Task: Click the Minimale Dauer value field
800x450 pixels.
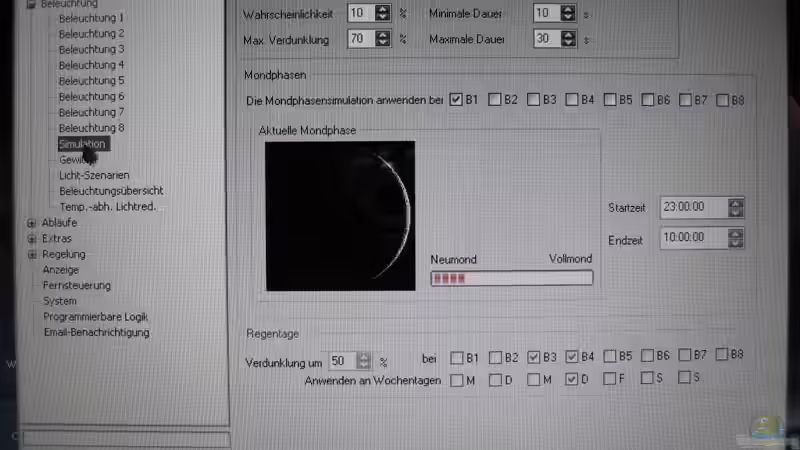Action: coord(547,13)
